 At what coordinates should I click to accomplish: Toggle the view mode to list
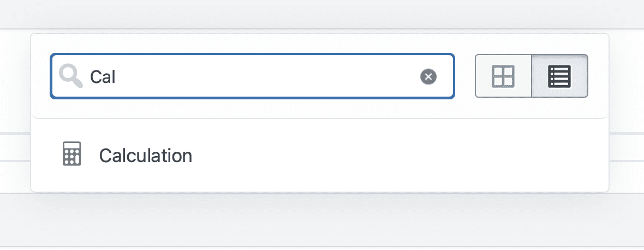559,76
